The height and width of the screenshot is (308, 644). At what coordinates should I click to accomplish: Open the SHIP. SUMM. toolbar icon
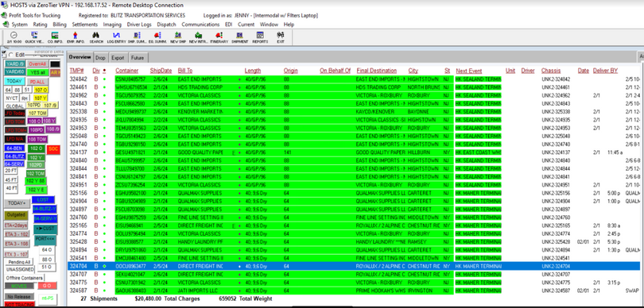138,37
